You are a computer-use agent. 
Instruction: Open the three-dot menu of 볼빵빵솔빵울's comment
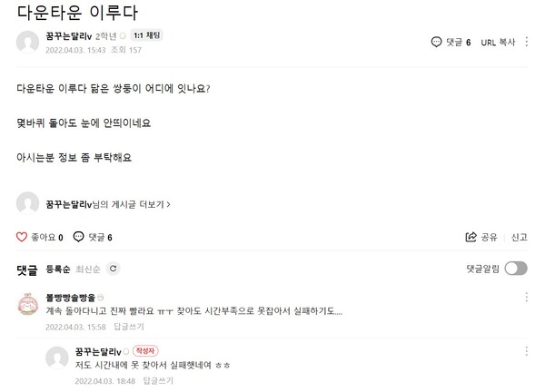pyautogui.click(x=526, y=297)
